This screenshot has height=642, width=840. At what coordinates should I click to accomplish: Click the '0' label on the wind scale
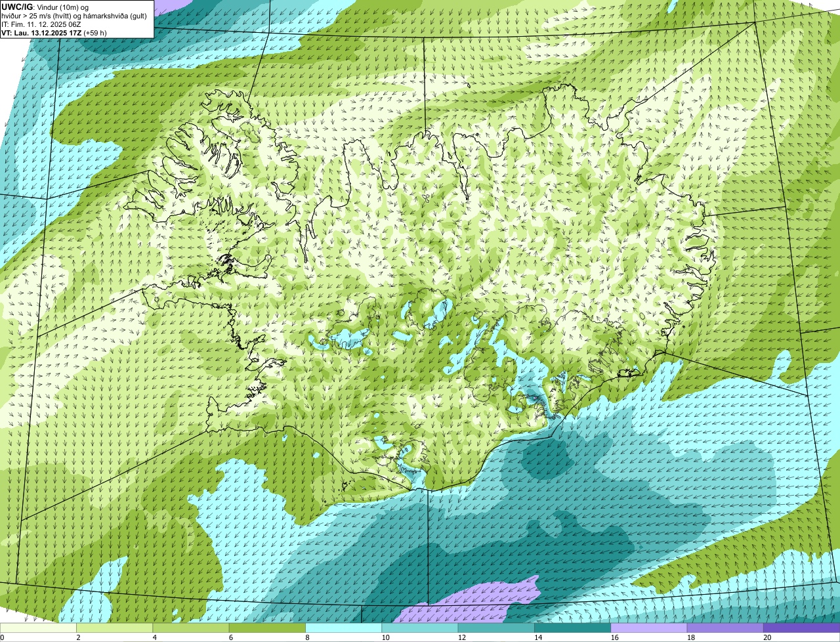pyautogui.click(x=3, y=637)
